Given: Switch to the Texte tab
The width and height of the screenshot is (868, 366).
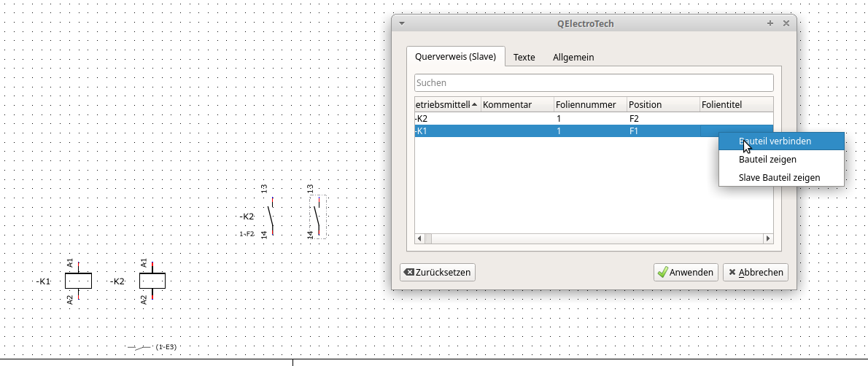Looking at the screenshot, I should (x=524, y=57).
